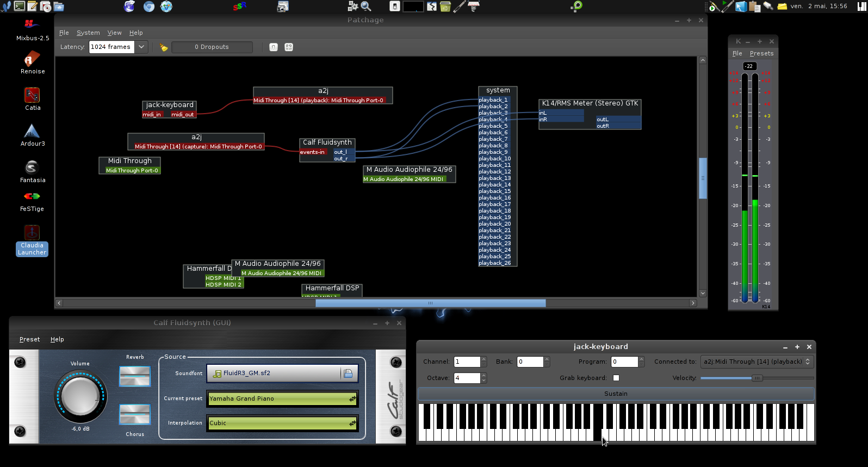Click the zoom to normal size icon

[x=274, y=47]
